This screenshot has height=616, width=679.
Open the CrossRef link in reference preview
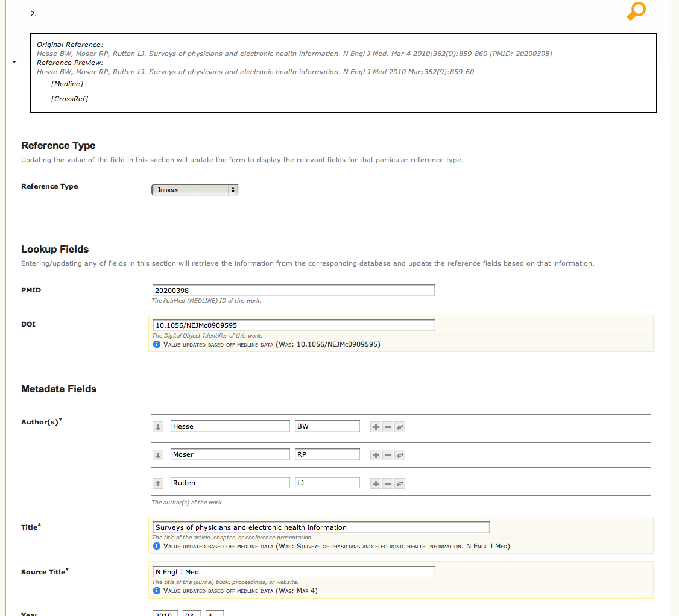tap(69, 99)
